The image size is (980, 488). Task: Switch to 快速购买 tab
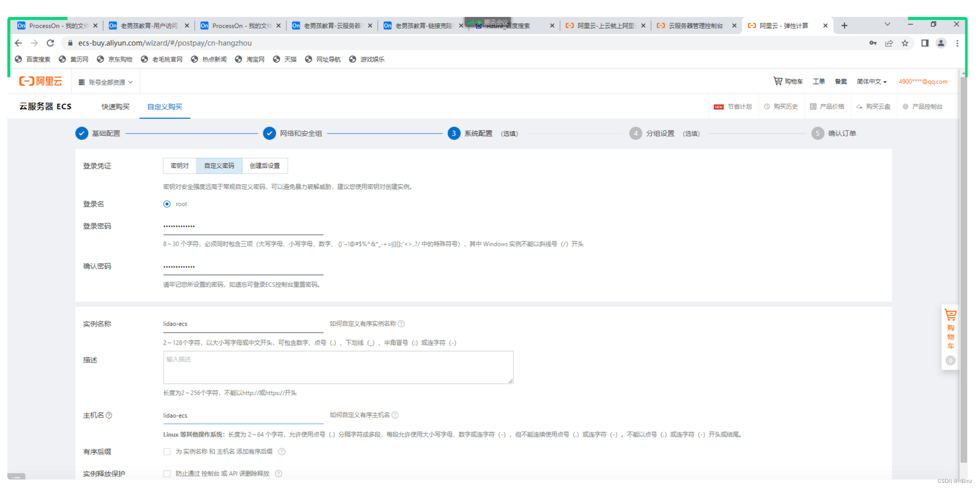click(x=115, y=107)
